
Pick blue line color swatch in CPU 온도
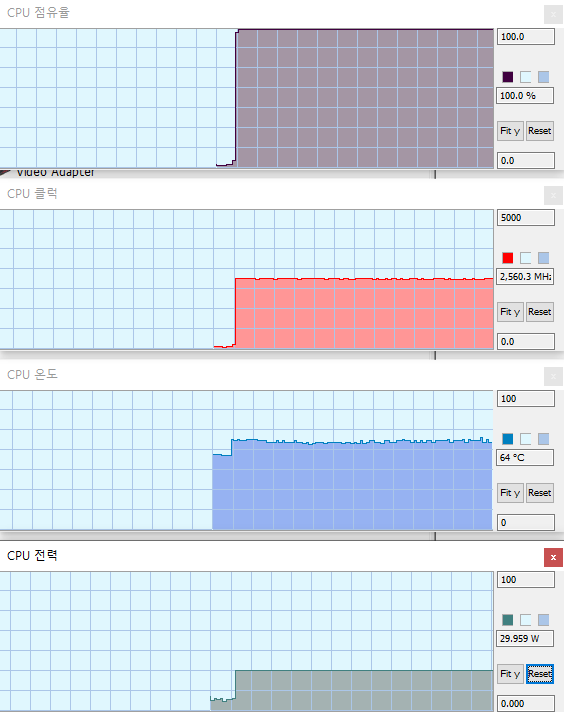click(508, 439)
